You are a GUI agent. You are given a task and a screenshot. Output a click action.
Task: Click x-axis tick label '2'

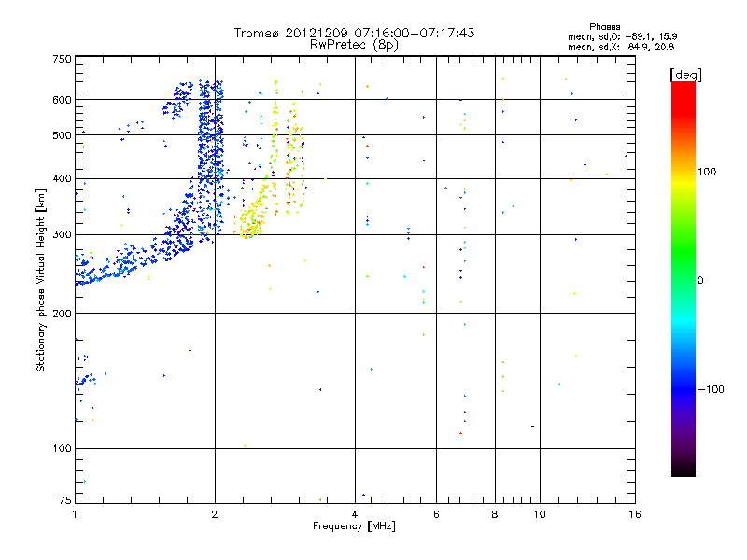[215, 514]
